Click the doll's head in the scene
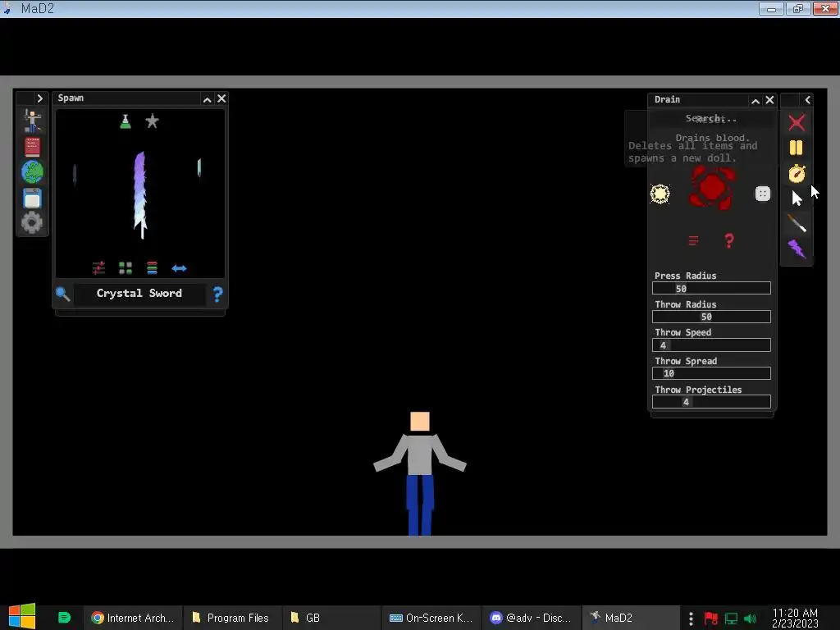 pyautogui.click(x=420, y=421)
